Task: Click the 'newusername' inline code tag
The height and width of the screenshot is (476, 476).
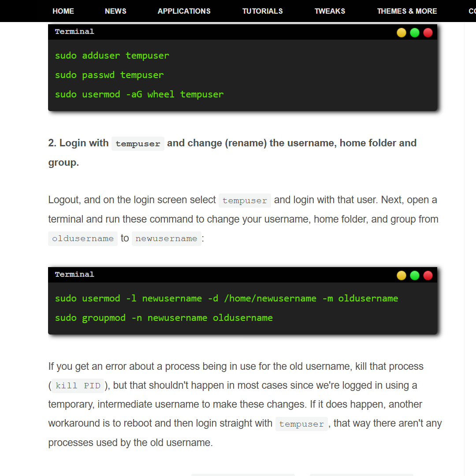Action: click(166, 238)
